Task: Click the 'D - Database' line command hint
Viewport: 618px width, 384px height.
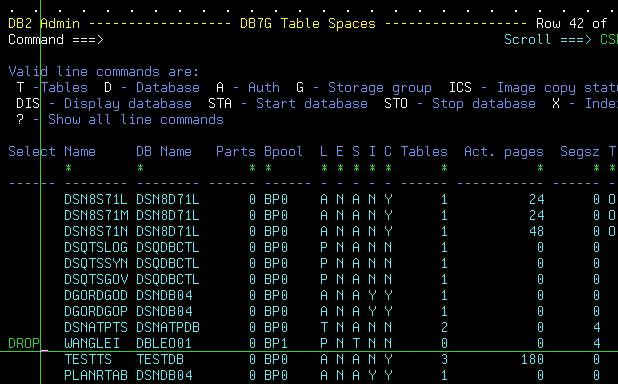Action: coord(152,88)
